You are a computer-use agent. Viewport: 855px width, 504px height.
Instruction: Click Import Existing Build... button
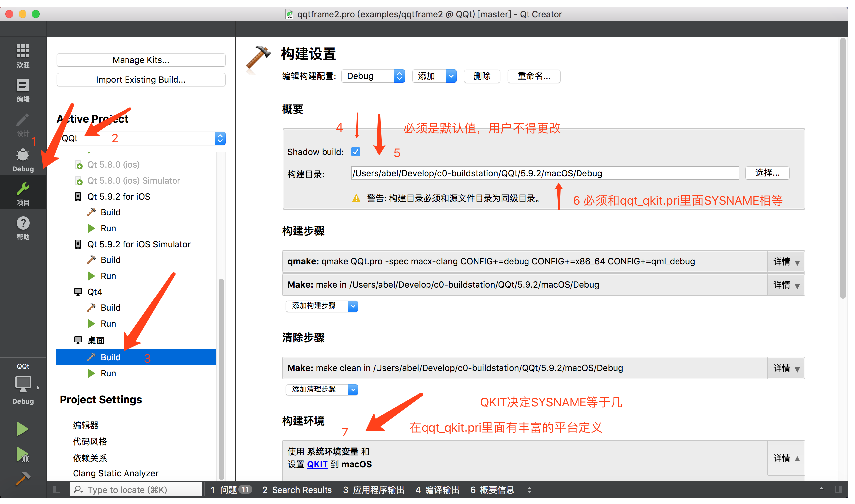142,80
